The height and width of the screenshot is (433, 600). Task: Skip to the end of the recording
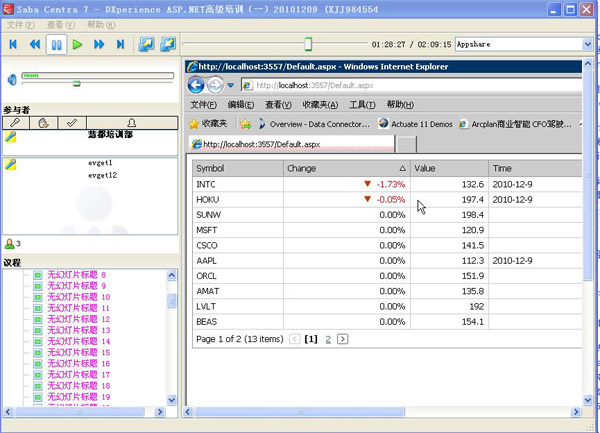coord(121,45)
